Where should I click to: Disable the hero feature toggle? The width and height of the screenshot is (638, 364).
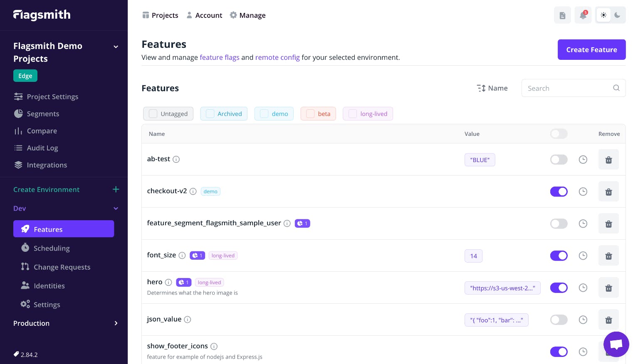559,288
